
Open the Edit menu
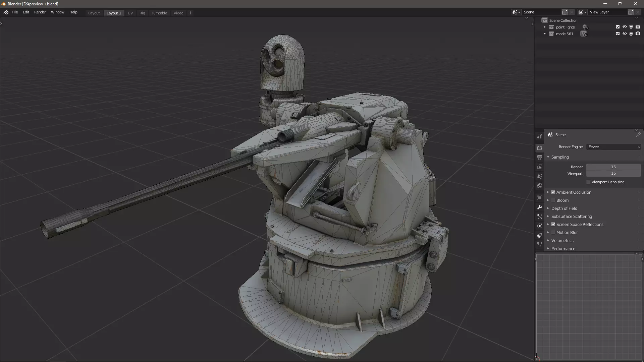tap(26, 12)
